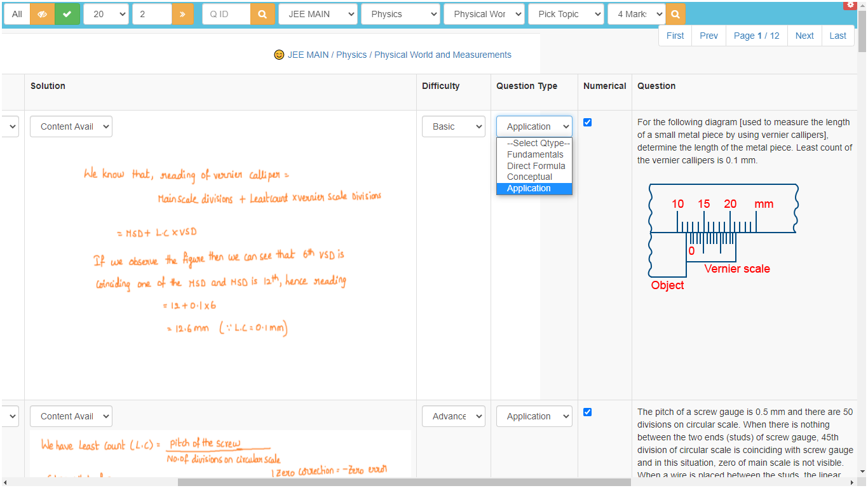
Task: Click the Q ID input field
Action: [226, 14]
